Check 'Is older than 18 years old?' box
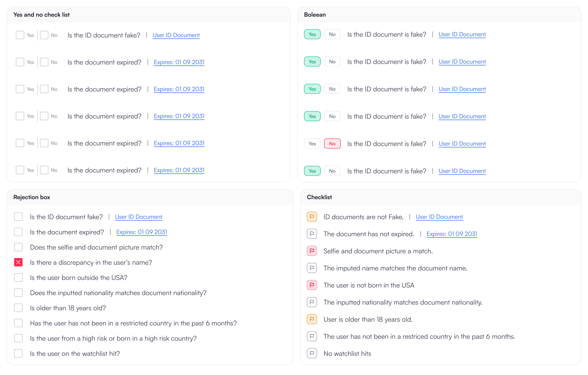Viewport: 588px width, 375px height. point(18,308)
